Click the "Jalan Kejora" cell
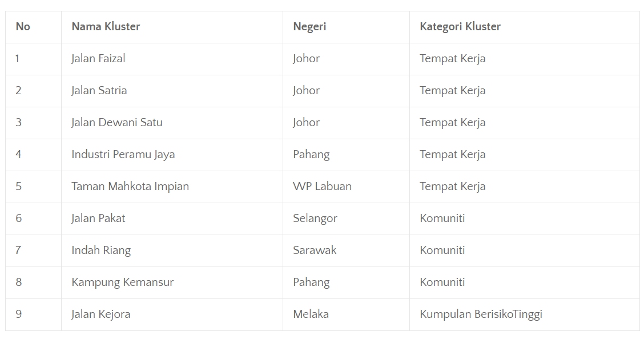 point(100,314)
